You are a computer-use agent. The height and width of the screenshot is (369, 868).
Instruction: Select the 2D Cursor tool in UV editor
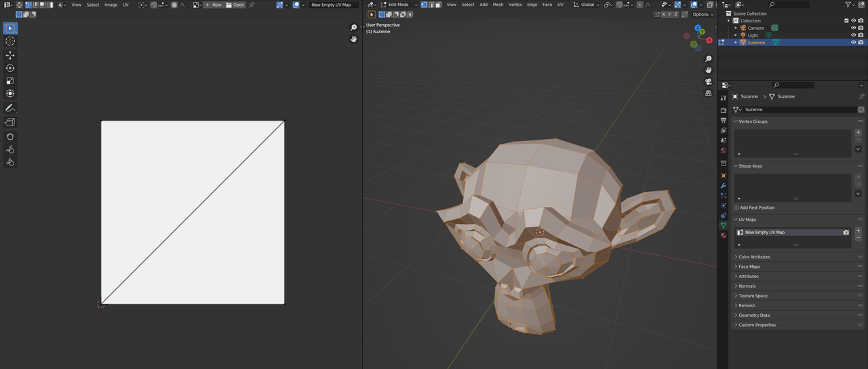tap(10, 41)
